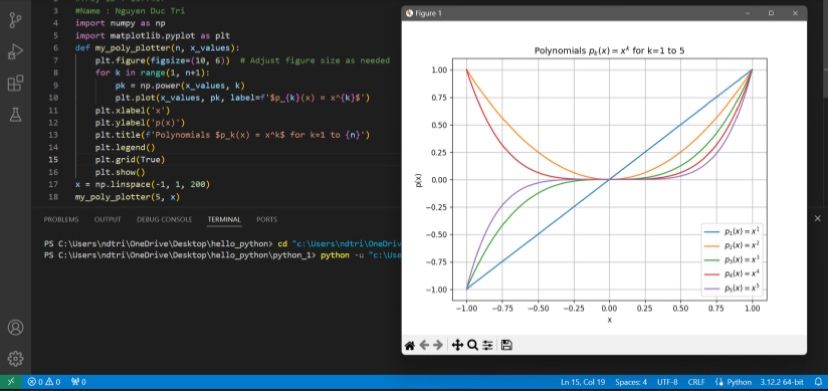Click the 'plt.legend()' code line
Image resolution: width=828 pixels, height=391 pixels.
click(126, 147)
